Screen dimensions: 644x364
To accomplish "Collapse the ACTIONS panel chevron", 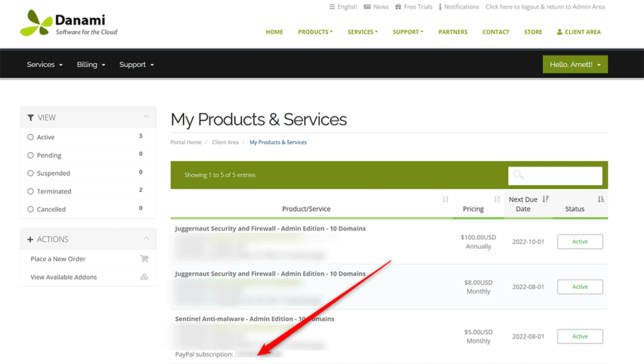I will 146,239.
